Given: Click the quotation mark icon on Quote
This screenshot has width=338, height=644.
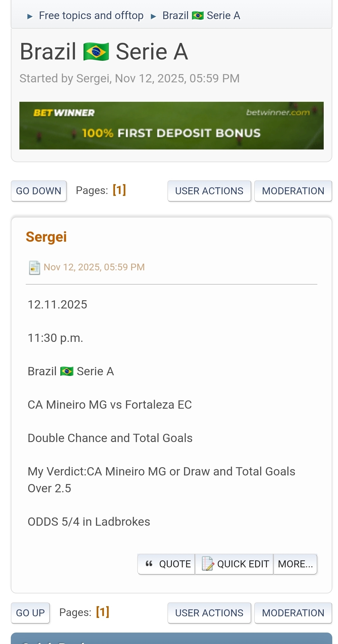Looking at the screenshot, I should pos(149,564).
